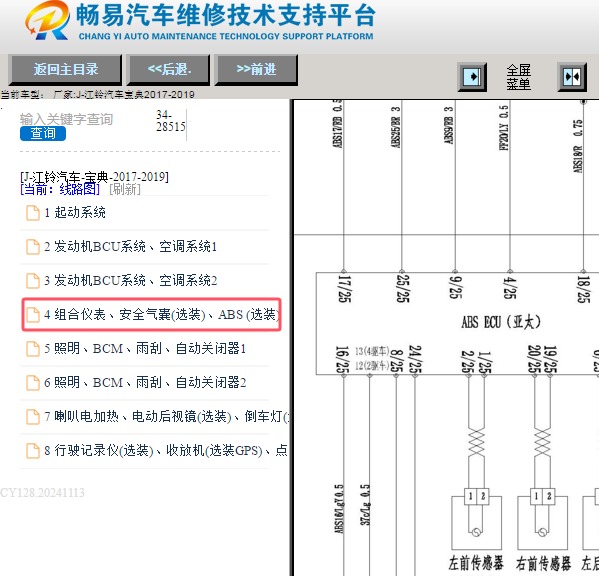The height and width of the screenshot is (576, 599).
Task: Open 8 行驶记录仪(选装)、收放机 entry
Action: click(166, 451)
